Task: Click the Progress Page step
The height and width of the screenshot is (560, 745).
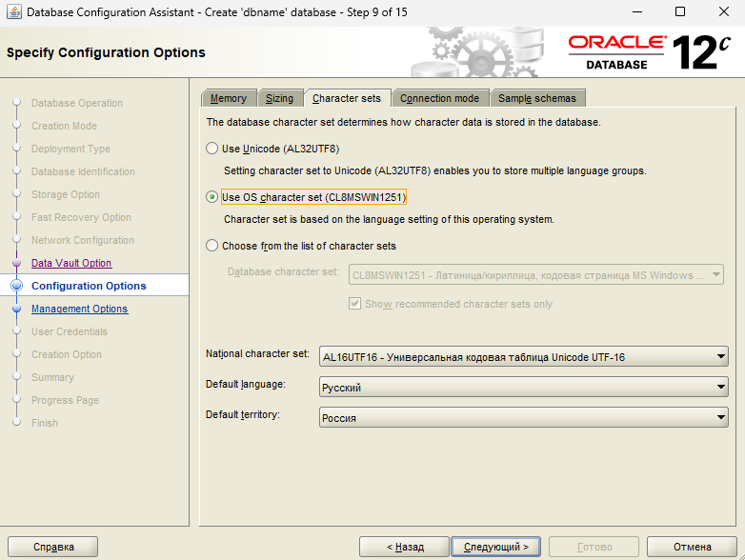Action: point(65,400)
